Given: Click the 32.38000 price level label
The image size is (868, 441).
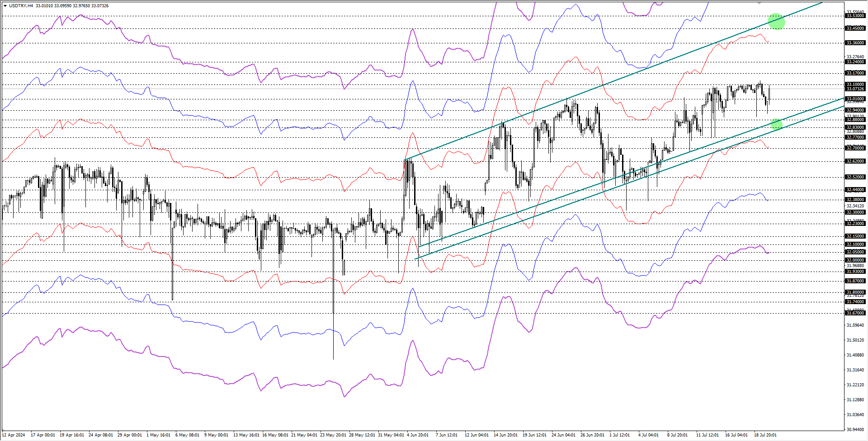Looking at the screenshot, I should [x=855, y=200].
